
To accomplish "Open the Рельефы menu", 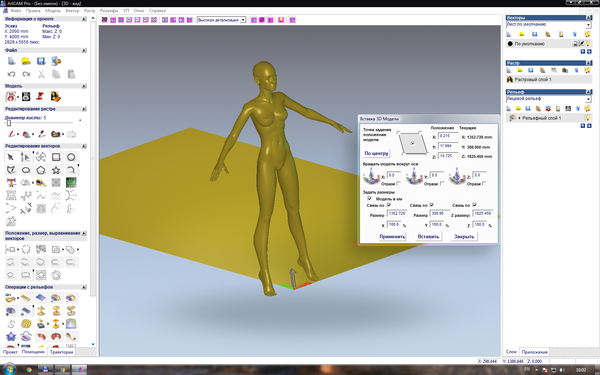I will coord(109,11).
